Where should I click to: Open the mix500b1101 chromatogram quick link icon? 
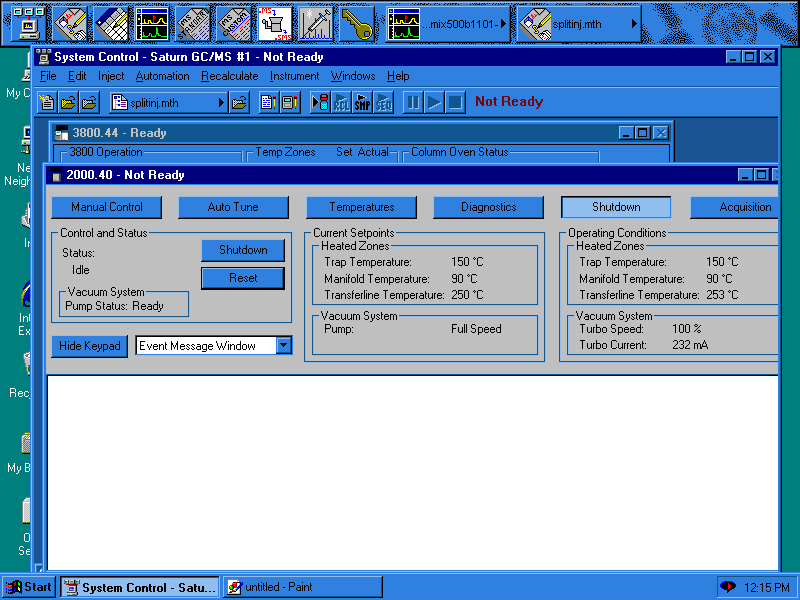404,24
